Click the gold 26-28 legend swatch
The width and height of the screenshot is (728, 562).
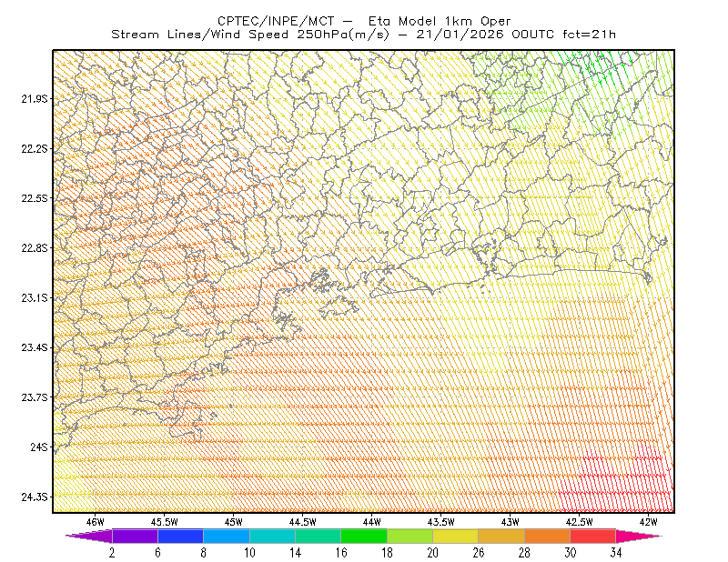pos(501,536)
